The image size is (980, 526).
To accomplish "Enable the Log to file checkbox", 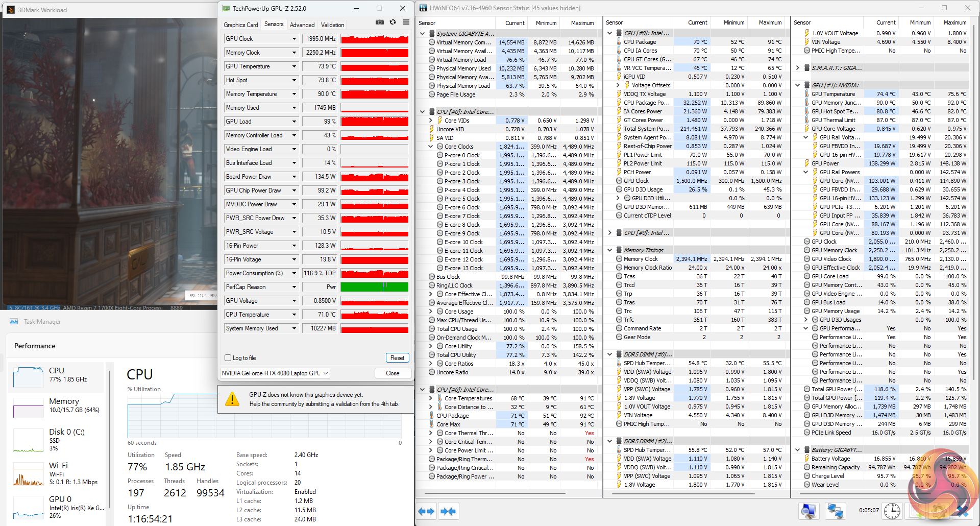I will click(x=228, y=358).
